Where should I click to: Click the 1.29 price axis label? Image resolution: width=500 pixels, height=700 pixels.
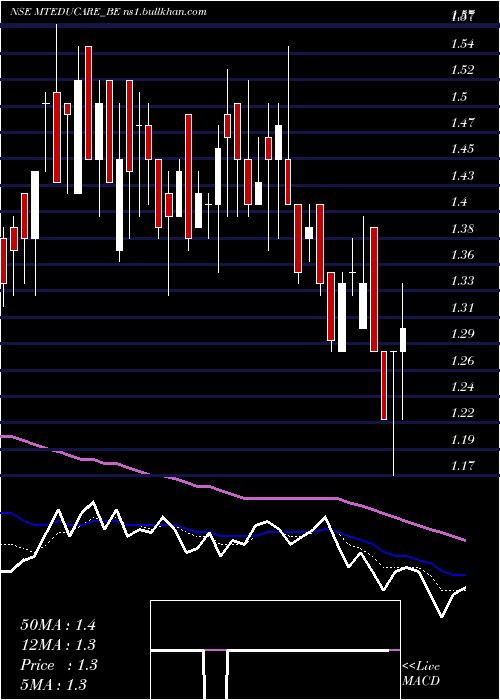(462, 334)
